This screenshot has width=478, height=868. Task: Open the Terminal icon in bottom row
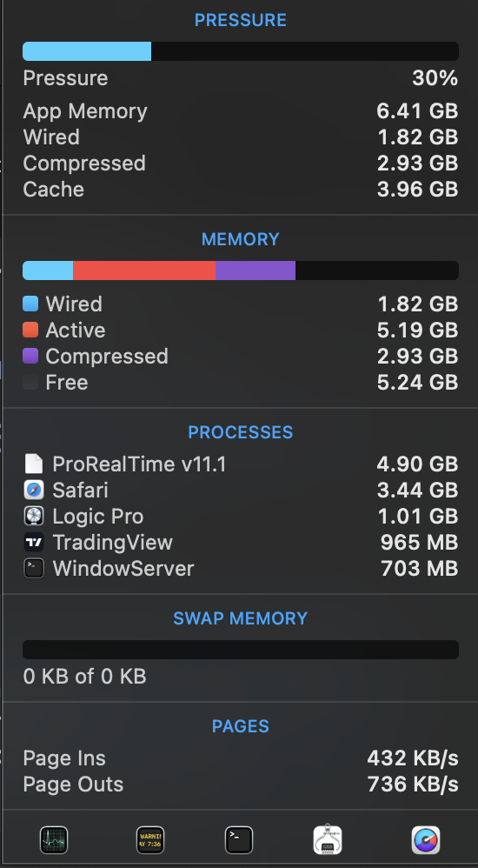pos(238,840)
